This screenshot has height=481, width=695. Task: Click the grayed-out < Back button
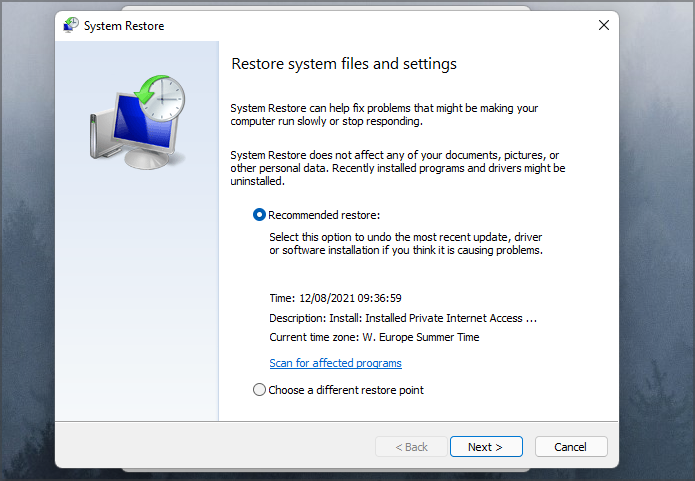point(411,446)
